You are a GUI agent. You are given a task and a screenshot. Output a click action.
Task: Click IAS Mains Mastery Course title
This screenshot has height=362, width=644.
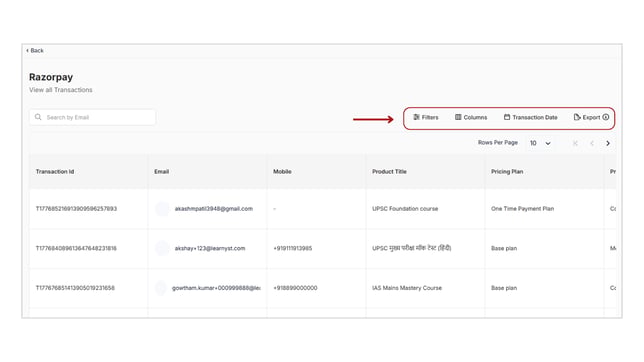[407, 288]
